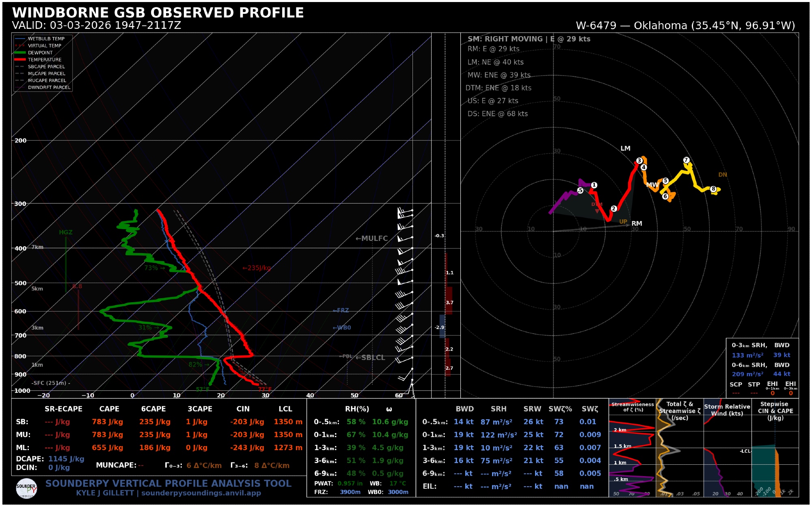Screen dimensions: 812x507
Task: Click the RM storm motion label
Action: [x=637, y=223]
